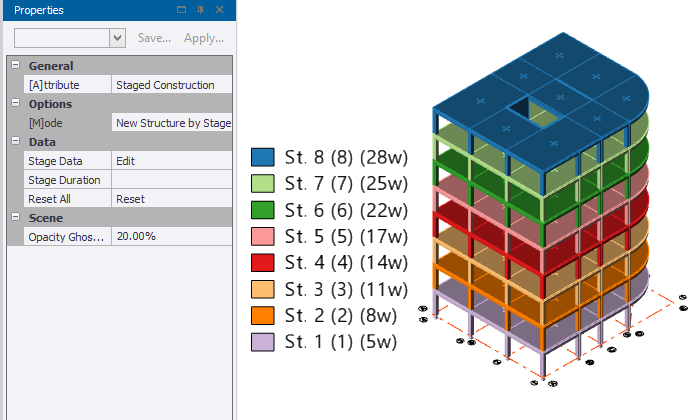700x420 pixels.
Task: Click the blue St. 8 legend swatch
Action: coord(262,157)
